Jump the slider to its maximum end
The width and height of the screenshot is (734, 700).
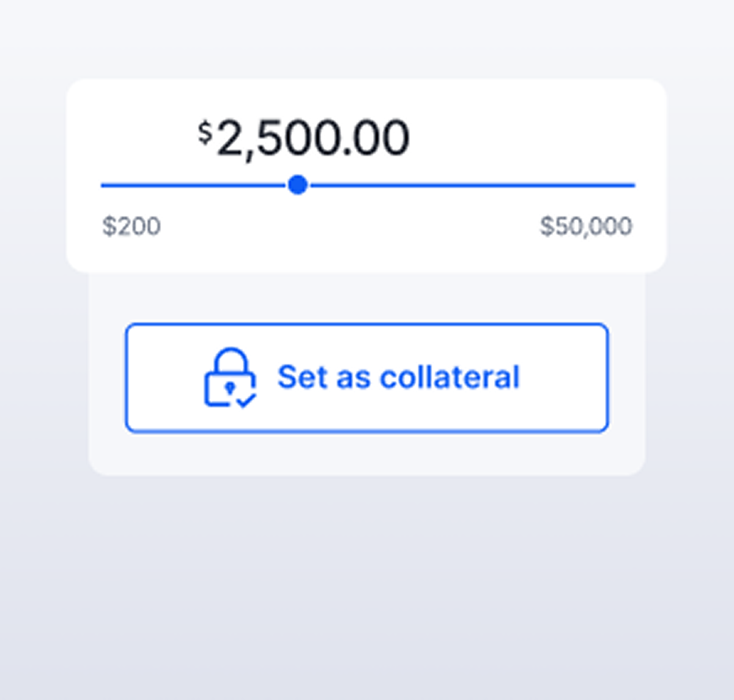[x=634, y=185]
